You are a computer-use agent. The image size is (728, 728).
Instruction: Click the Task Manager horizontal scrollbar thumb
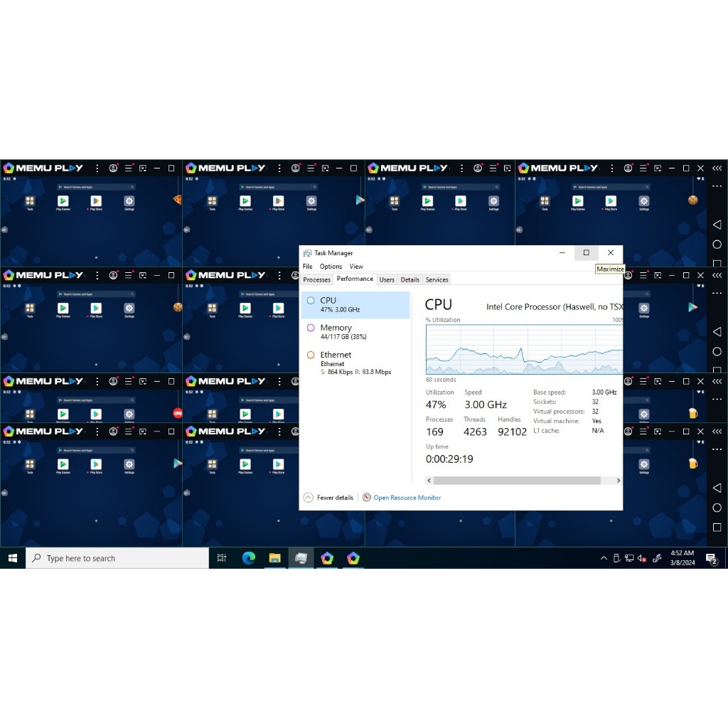[x=517, y=481]
